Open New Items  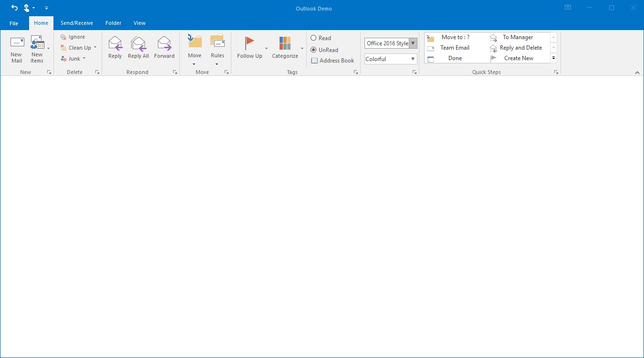(38, 47)
